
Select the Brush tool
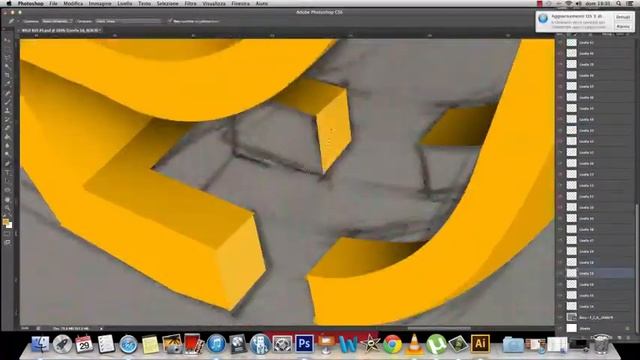[7, 102]
